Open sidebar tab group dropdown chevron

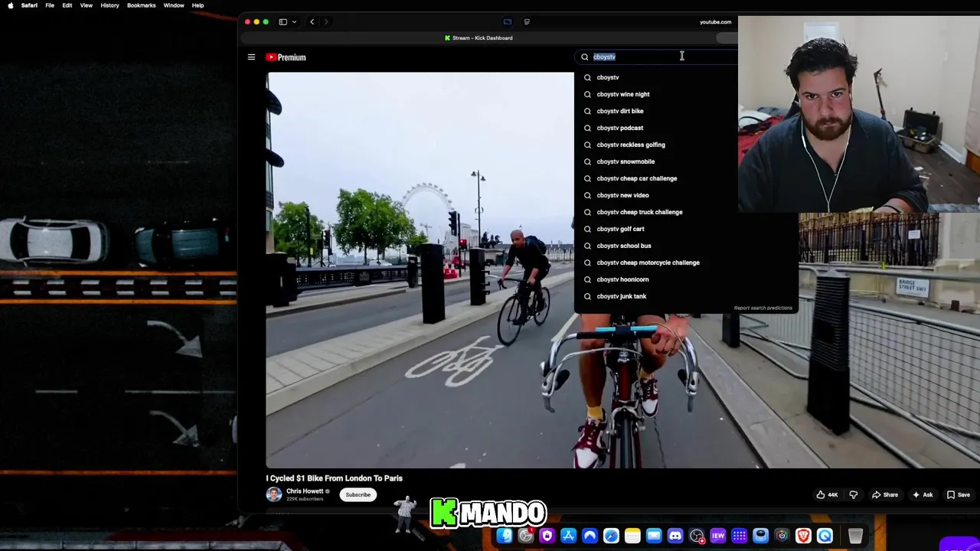[x=294, y=22]
